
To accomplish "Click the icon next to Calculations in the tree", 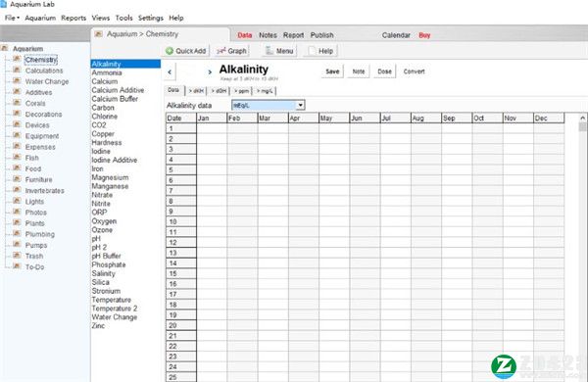I will point(17,70).
